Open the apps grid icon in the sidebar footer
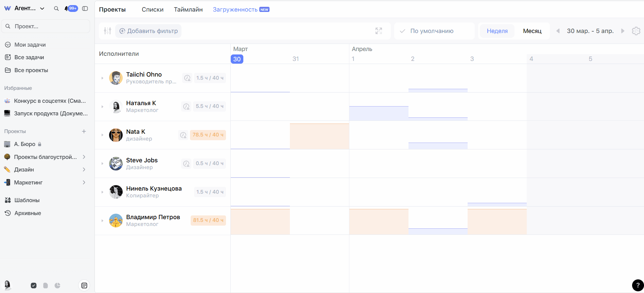The height and width of the screenshot is (293, 644). point(84,286)
